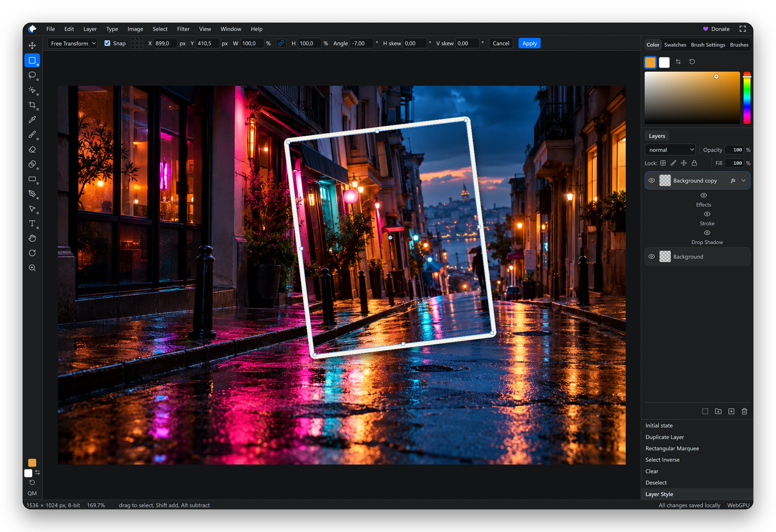Viewport: 776px width, 532px height.
Task: Toggle the width-height link icon
Action: click(281, 43)
